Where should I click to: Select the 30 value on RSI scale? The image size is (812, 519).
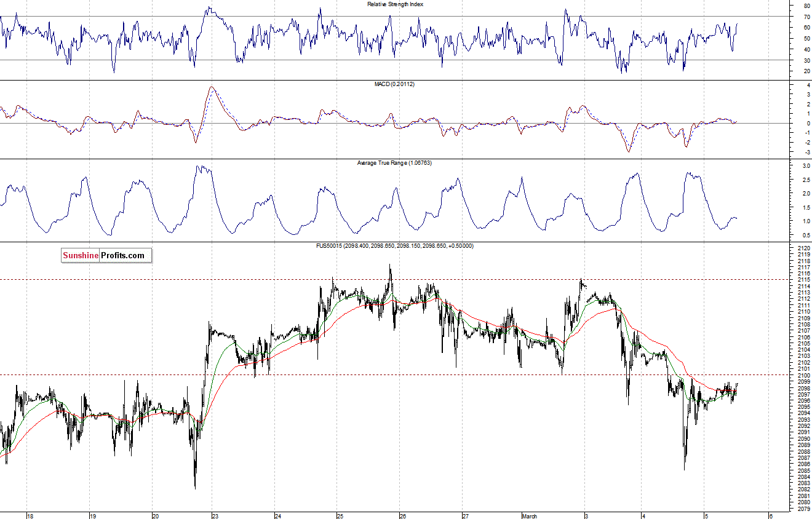pyautogui.click(x=806, y=60)
